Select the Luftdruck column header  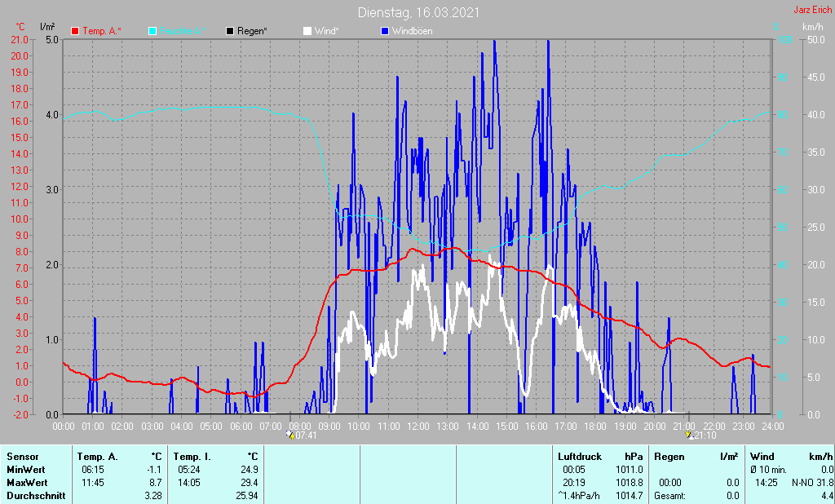[578, 457]
